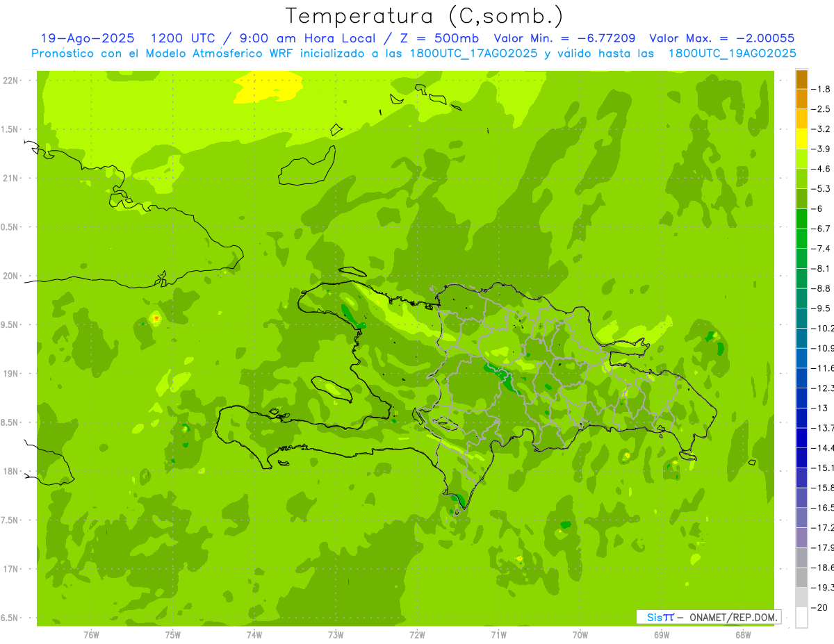
Task: Click the 74W longitude axis label
Action: (254, 634)
